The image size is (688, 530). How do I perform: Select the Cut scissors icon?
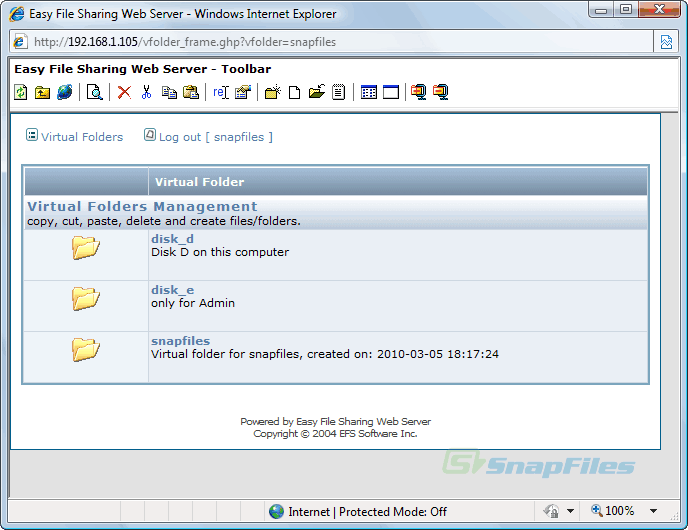147,92
